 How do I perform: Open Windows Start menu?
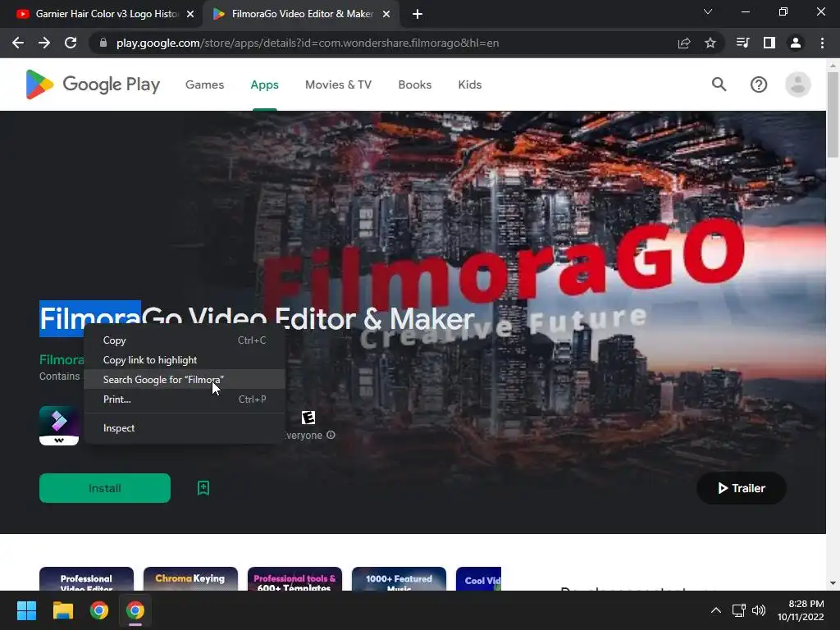(x=26, y=610)
